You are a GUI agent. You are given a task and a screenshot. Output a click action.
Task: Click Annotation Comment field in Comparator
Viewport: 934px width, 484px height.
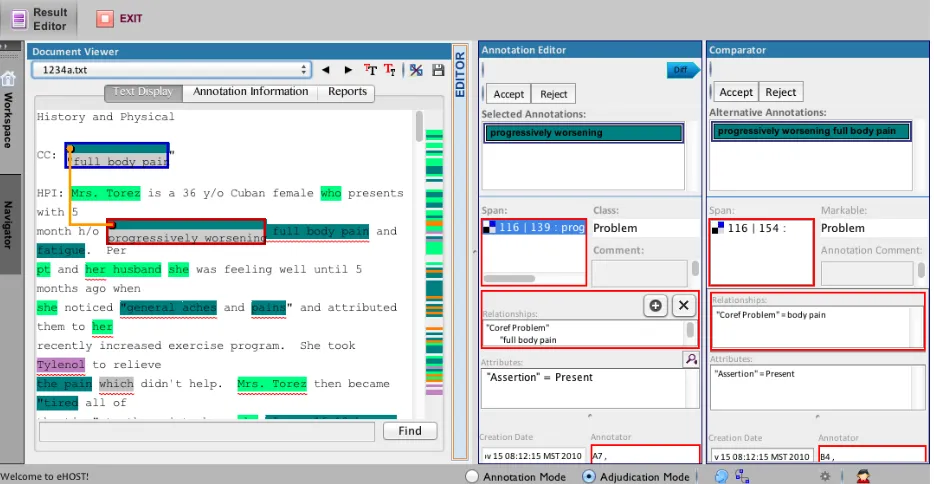coord(867,273)
